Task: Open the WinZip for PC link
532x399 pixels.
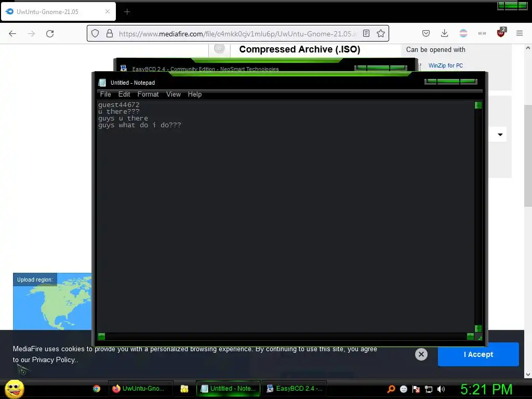Action: (445, 65)
